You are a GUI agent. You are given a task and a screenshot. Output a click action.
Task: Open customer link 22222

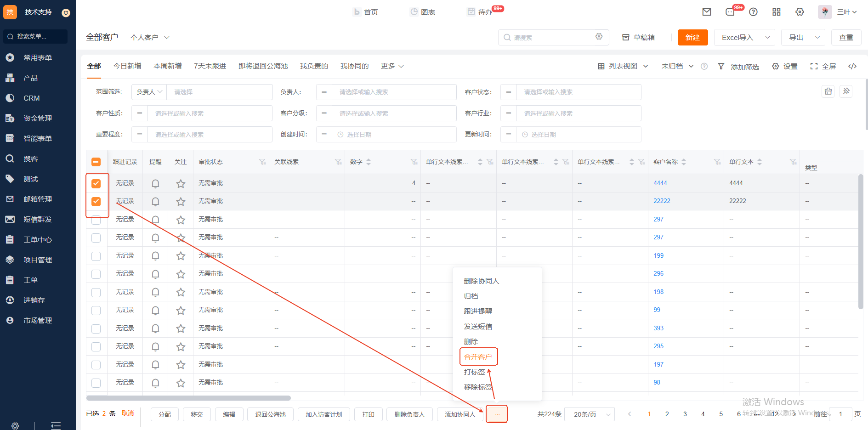click(x=662, y=201)
